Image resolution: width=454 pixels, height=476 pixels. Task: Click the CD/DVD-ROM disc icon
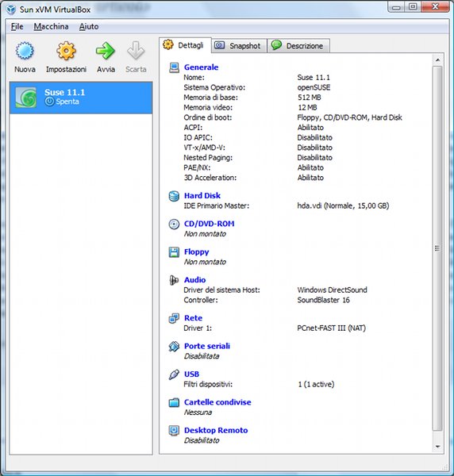click(x=174, y=224)
